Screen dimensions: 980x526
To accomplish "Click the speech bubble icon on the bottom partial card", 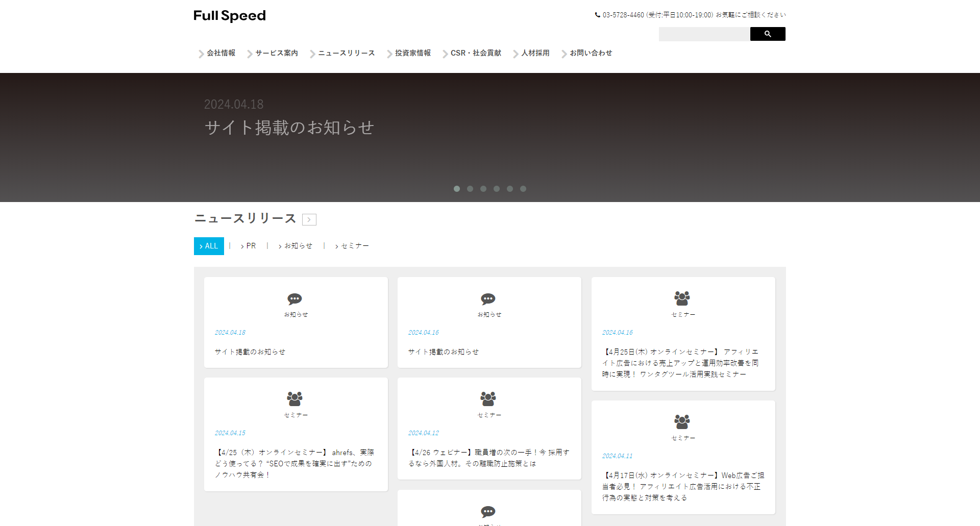I will click(x=488, y=512).
